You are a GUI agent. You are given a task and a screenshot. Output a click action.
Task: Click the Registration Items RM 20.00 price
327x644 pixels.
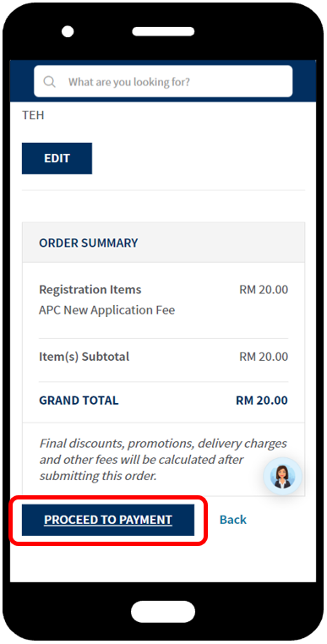(264, 290)
